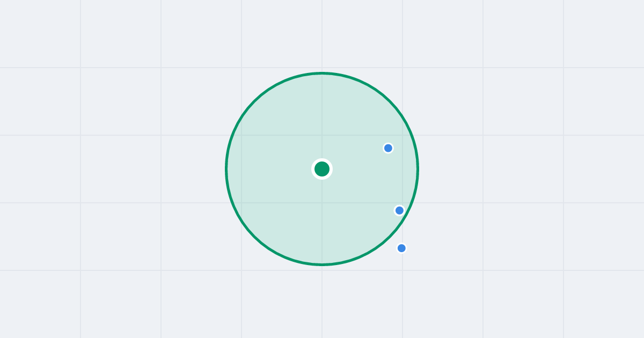Screen dimensions: 644x338
Task: Click the blue dot outside the green circle
Action: [401, 248]
